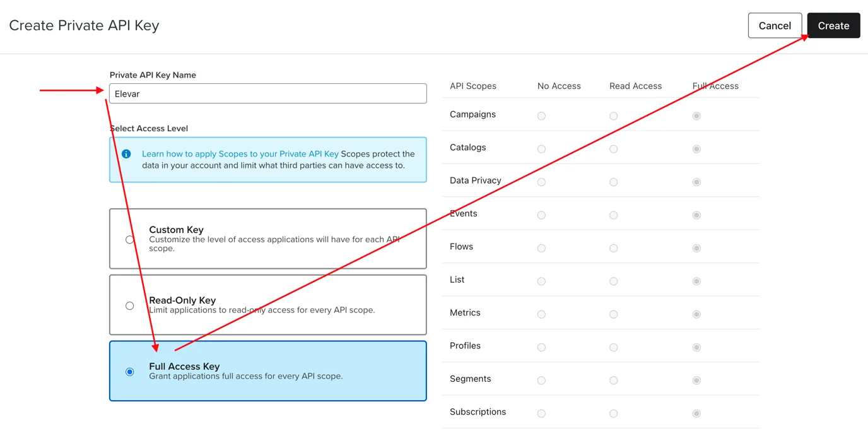Image resolution: width=868 pixels, height=438 pixels.
Task: Select the Custom Key radio option
Action: click(x=129, y=240)
